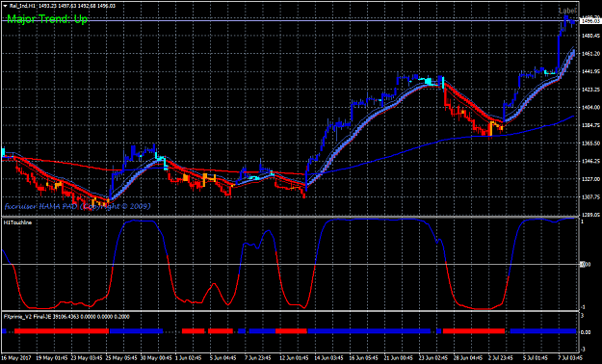This screenshot has width=602, height=364.
Task: Click the 1461.20 price level on the axis
Action: point(590,54)
